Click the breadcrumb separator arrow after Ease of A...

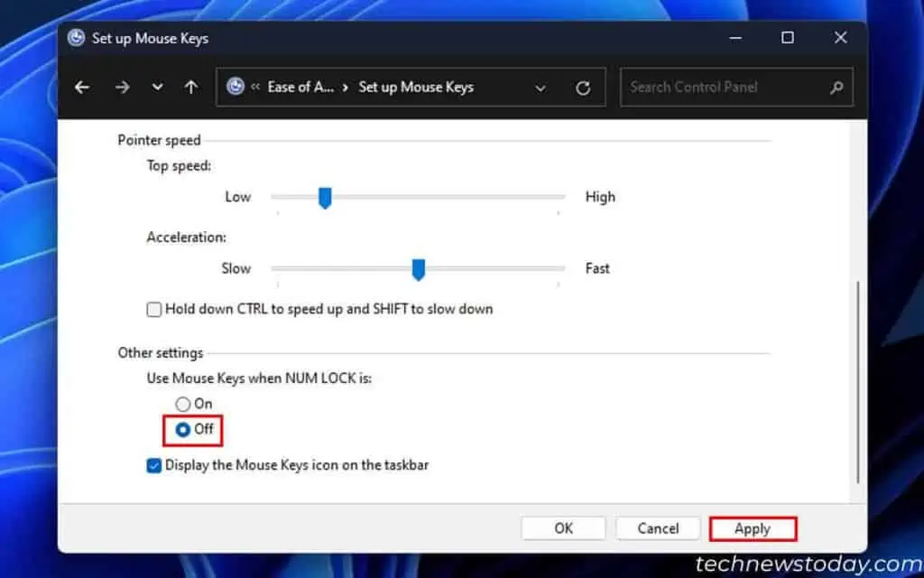(x=346, y=88)
